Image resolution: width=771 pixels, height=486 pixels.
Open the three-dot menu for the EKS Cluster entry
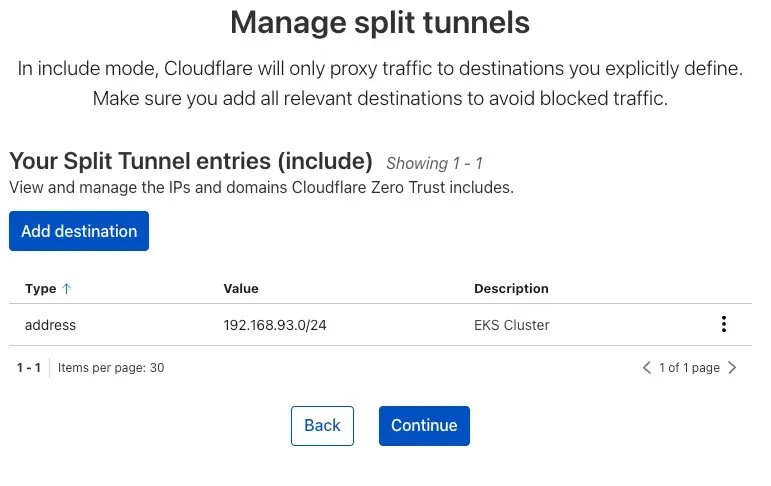[x=723, y=324]
